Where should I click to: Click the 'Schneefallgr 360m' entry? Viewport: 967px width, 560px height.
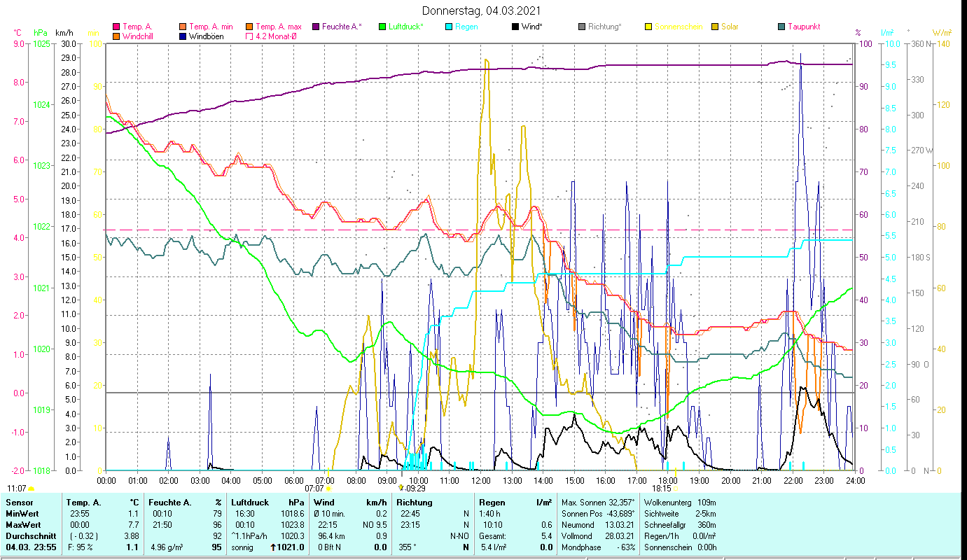(x=680, y=525)
